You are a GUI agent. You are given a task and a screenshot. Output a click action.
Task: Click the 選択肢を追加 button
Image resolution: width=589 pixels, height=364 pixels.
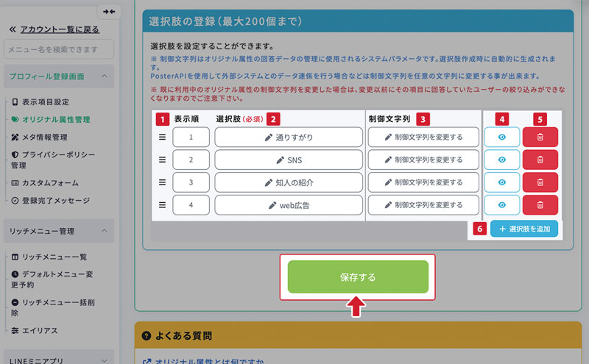(523, 229)
